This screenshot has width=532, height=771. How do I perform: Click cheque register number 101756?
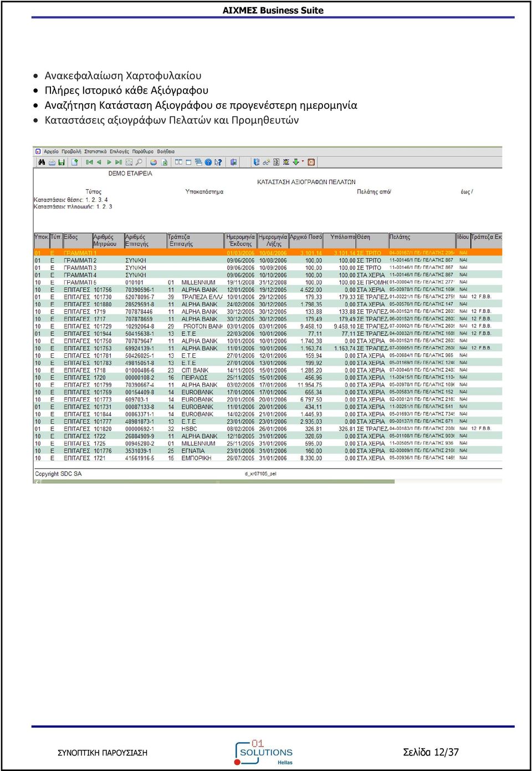point(103,290)
